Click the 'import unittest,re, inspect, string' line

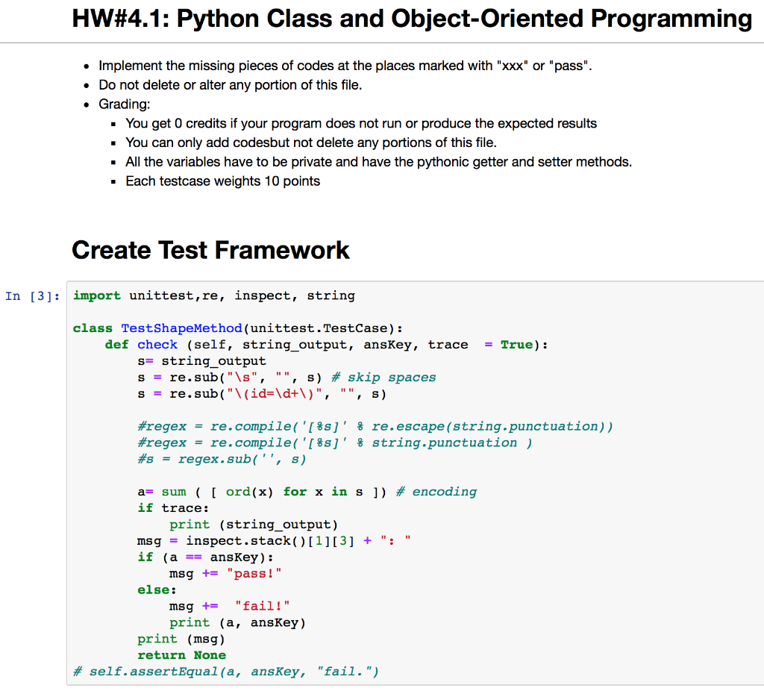(x=214, y=296)
